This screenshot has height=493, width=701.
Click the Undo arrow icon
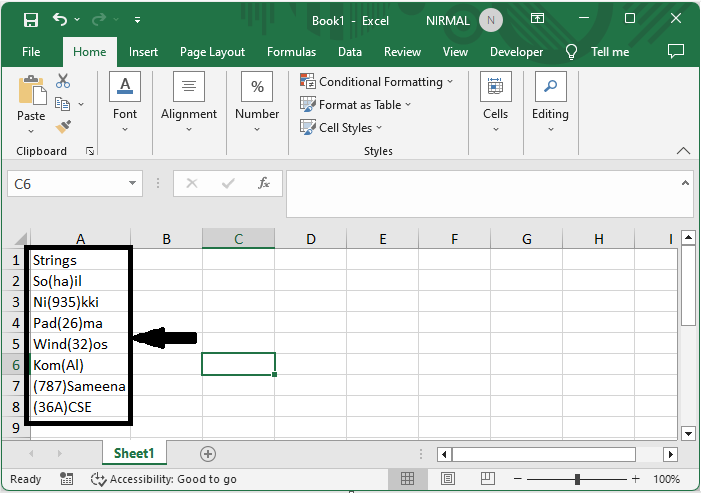(59, 20)
